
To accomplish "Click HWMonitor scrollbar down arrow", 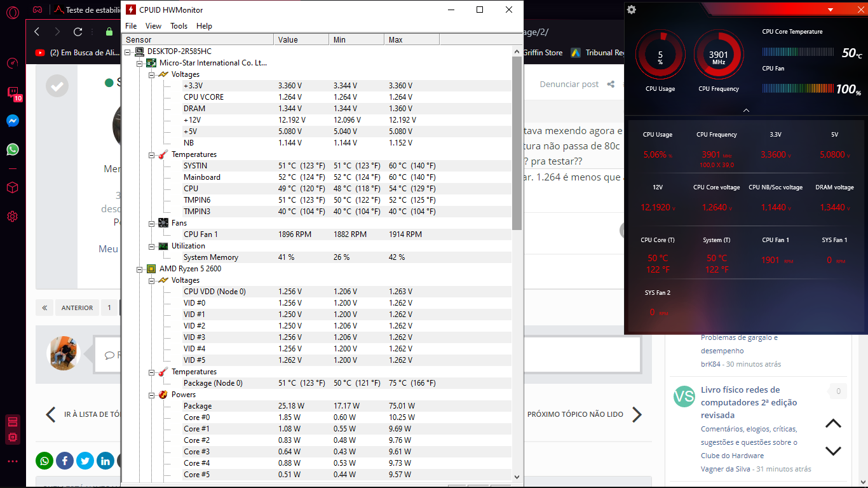I will tap(517, 477).
